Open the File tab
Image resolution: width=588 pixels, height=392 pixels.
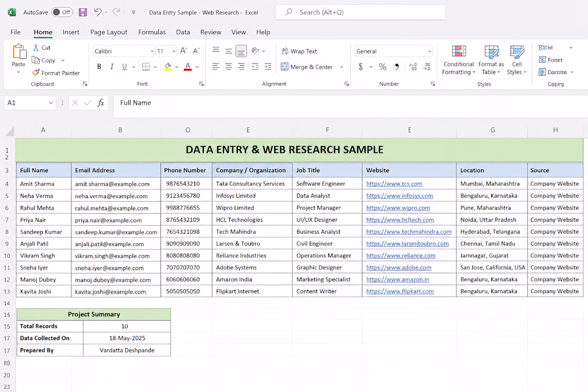pos(16,32)
